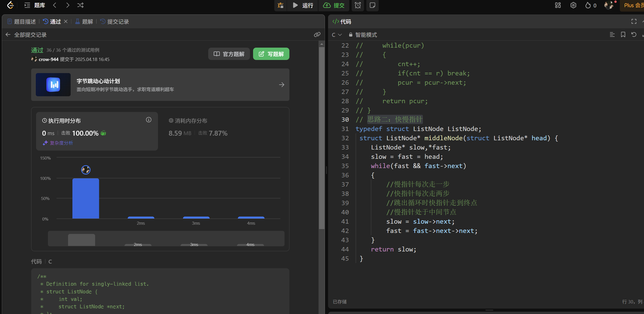Open the C language dropdown
Viewport: 644px width, 314px height.
[x=337, y=35]
